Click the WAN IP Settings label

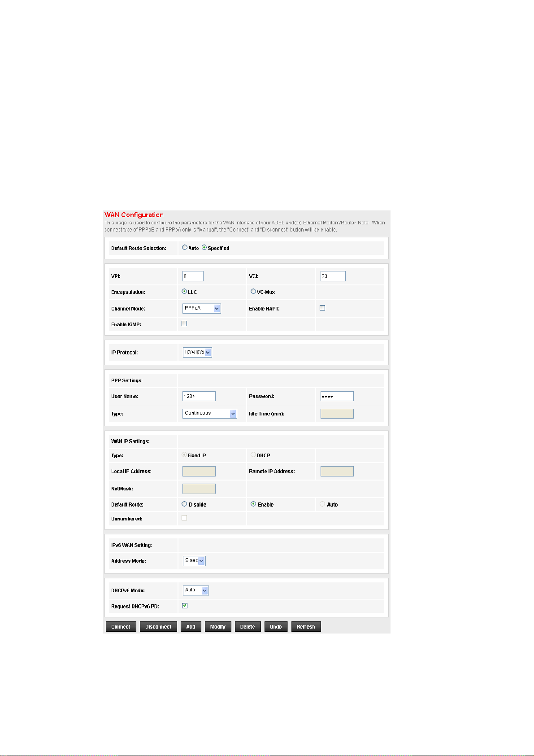[x=130, y=441]
